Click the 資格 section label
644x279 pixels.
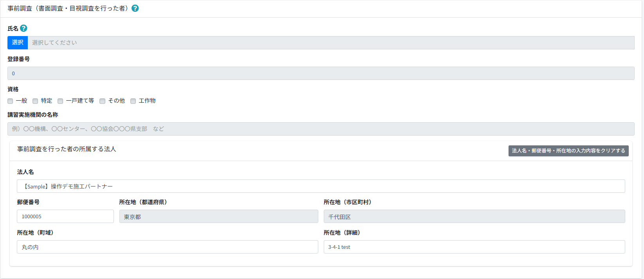(x=13, y=89)
